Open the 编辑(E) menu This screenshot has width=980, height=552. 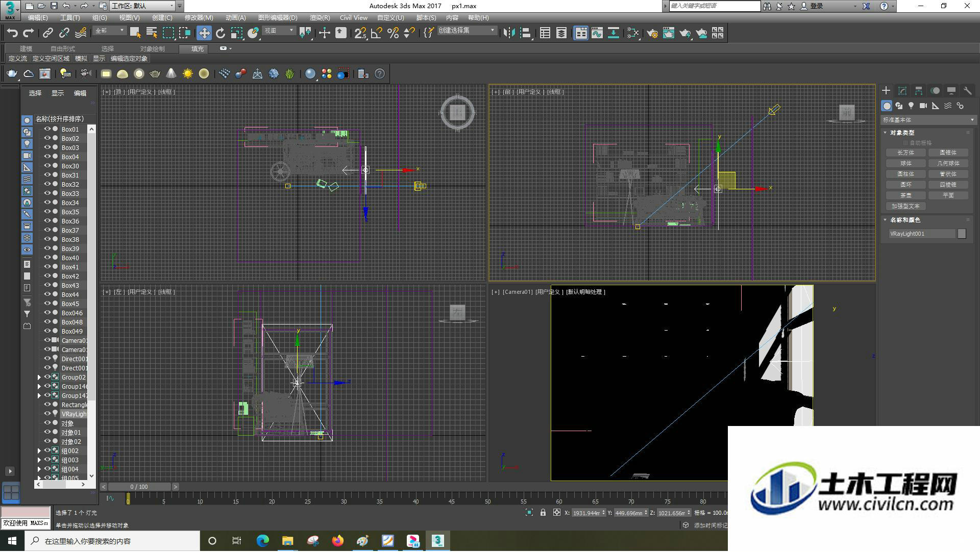click(38, 18)
